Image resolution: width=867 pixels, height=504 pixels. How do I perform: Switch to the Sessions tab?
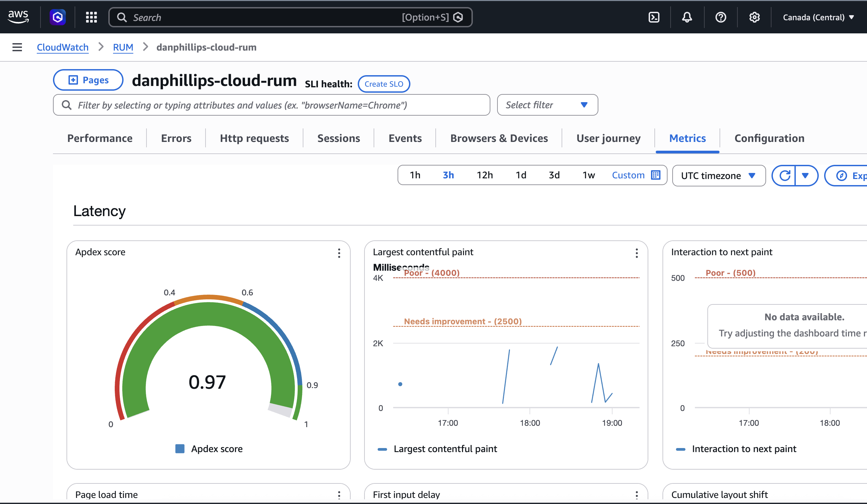pyautogui.click(x=338, y=138)
